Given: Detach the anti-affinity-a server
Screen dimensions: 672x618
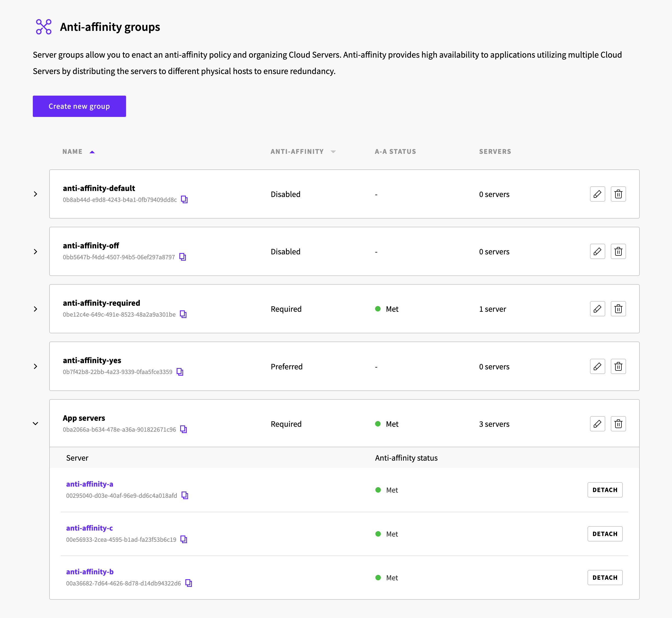Looking at the screenshot, I should coord(605,490).
